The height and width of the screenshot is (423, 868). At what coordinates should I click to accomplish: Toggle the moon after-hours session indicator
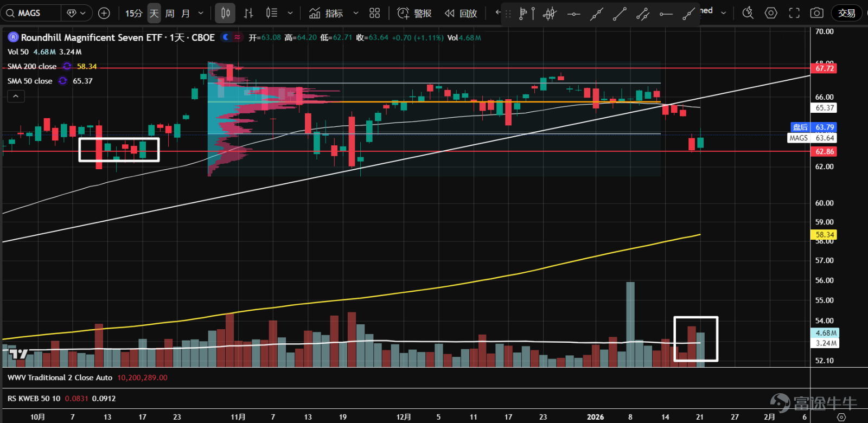click(226, 37)
